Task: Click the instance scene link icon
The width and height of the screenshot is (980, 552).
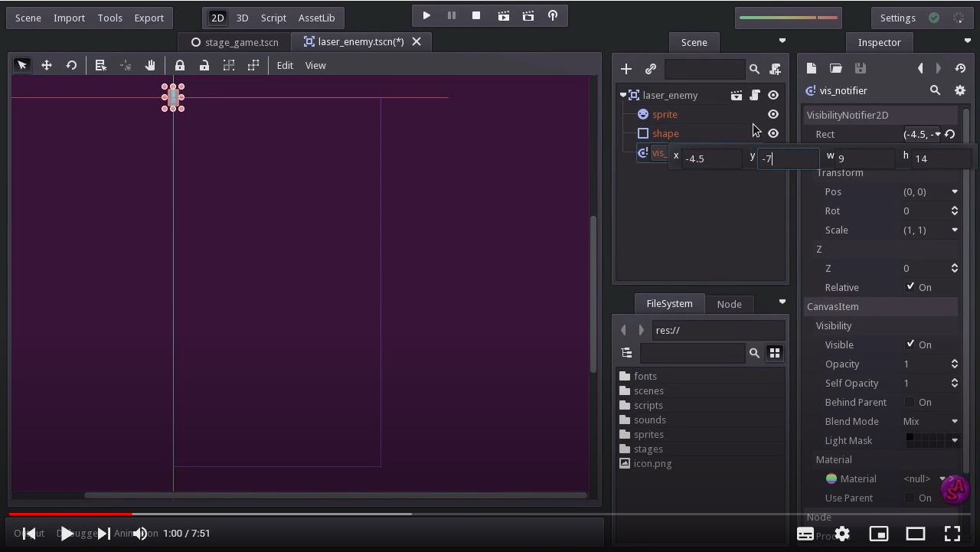Action: [651, 69]
